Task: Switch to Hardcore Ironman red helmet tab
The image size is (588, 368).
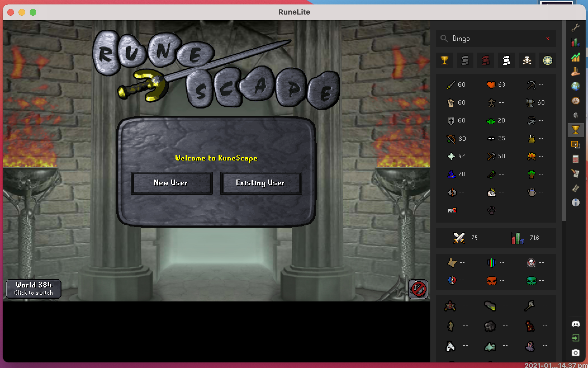Action: pyautogui.click(x=486, y=60)
